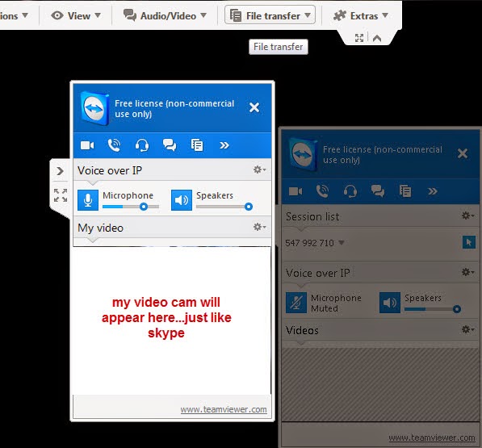
Task: Click TeamViewer logo in back panel
Action: [x=303, y=154]
